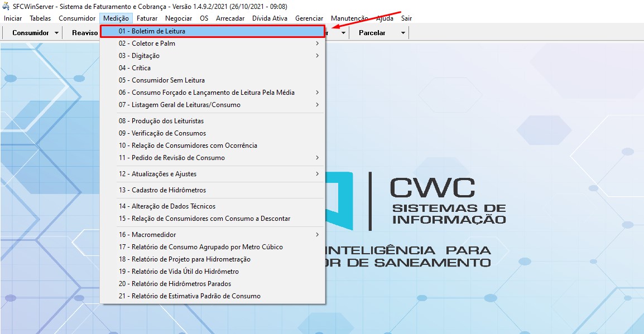The width and height of the screenshot is (644, 334).
Task: Click the SFCWinServer app icon in title bar
Action: pos(6,6)
